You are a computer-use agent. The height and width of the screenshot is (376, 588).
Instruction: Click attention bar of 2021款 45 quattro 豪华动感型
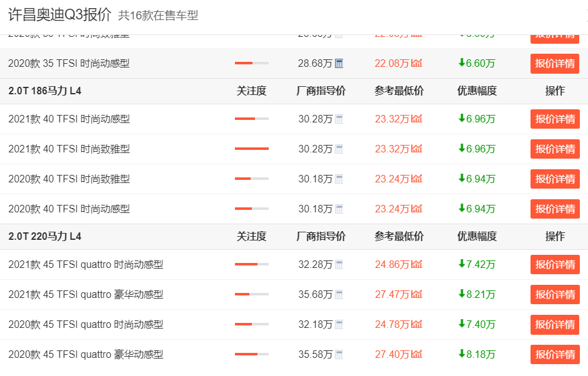252,294
